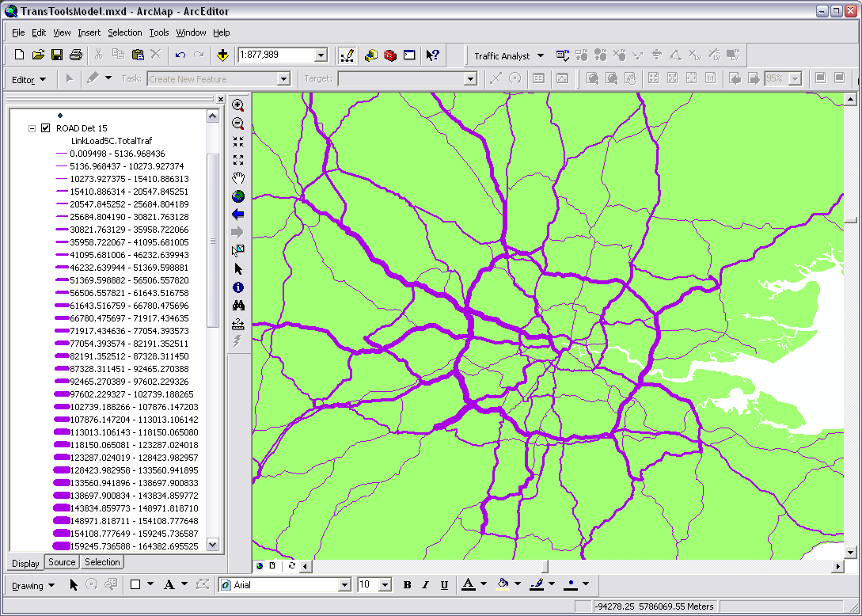Switch to Data View

260,566
